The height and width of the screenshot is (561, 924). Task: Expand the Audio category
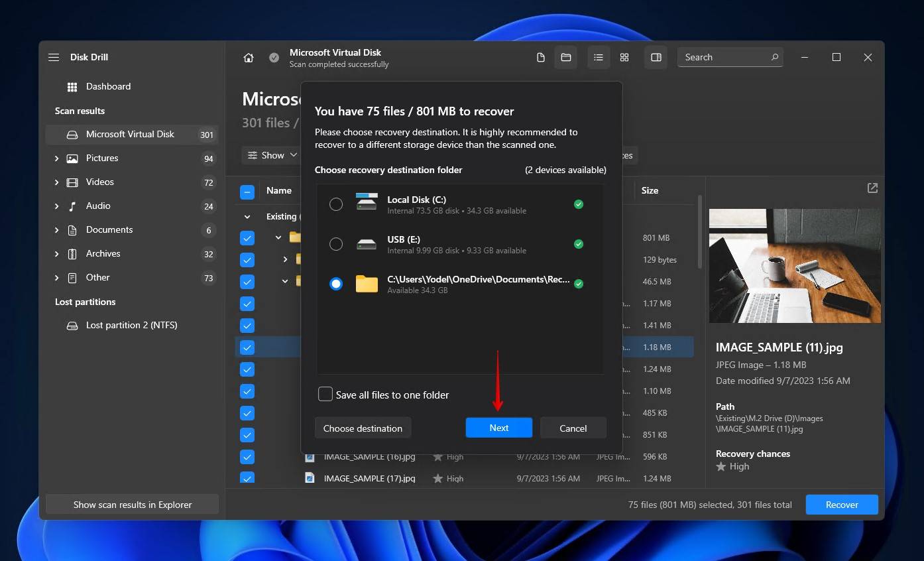pos(56,206)
